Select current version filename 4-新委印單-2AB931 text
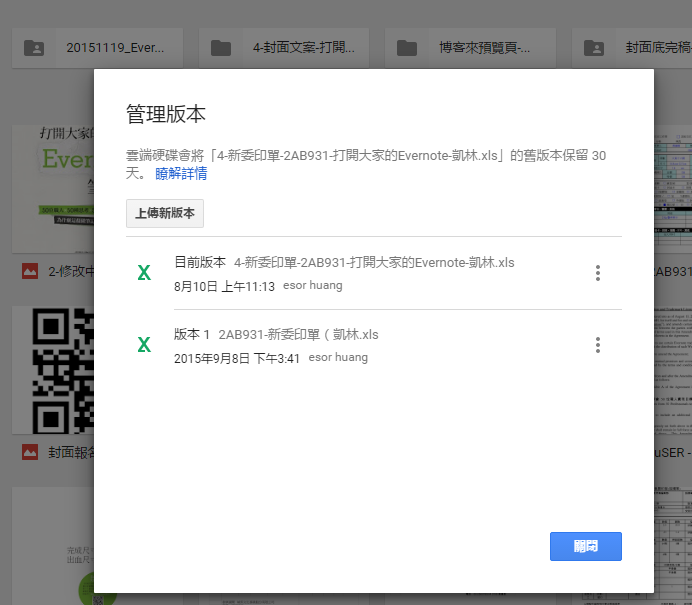The width and height of the screenshot is (692, 605). pos(374,263)
